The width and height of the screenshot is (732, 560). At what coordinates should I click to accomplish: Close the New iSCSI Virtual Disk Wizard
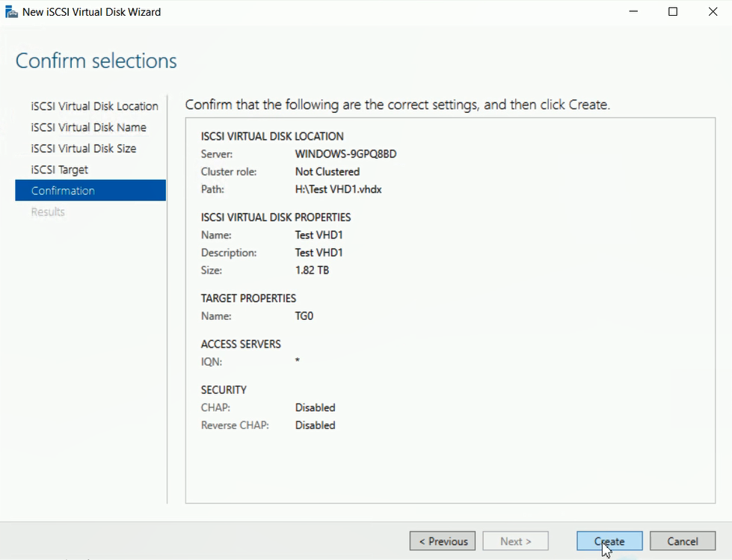(713, 12)
